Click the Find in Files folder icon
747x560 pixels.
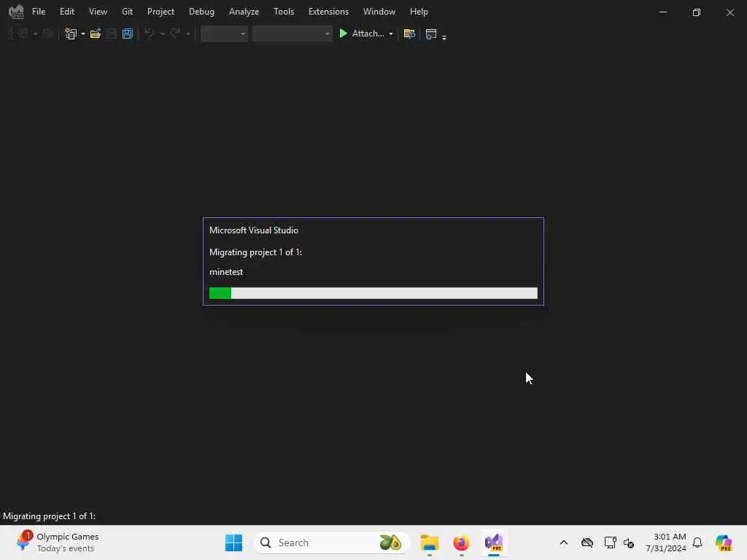tap(409, 34)
